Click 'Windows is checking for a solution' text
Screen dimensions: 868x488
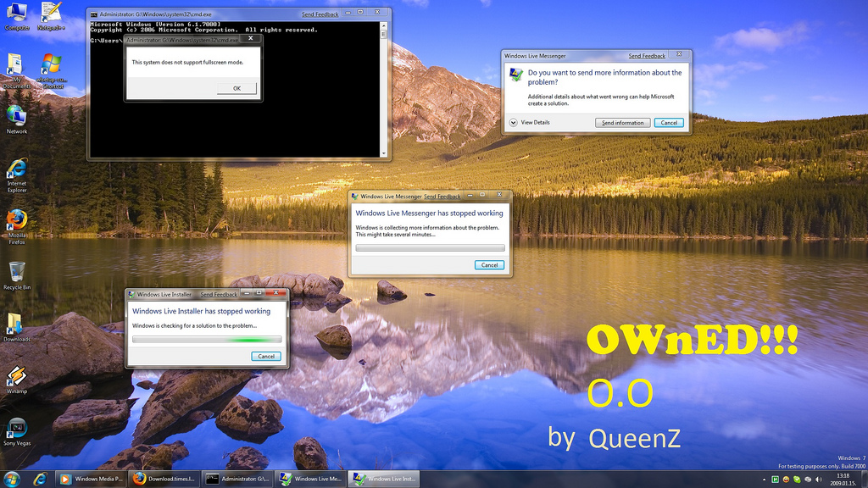coord(194,326)
